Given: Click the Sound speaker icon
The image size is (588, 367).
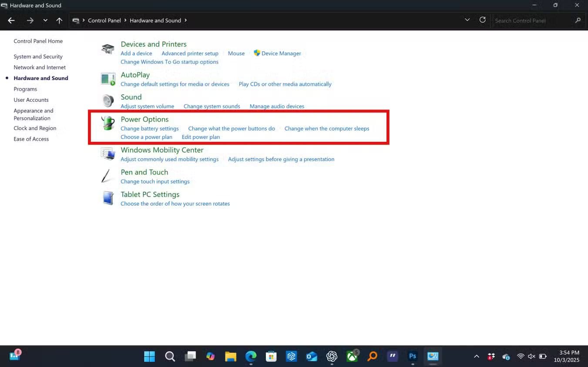Looking at the screenshot, I should 108,101.
